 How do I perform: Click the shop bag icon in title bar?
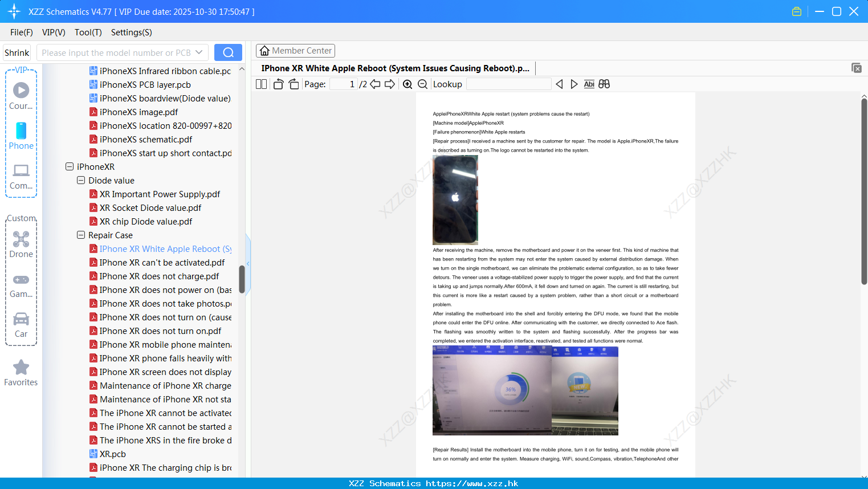tap(797, 11)
